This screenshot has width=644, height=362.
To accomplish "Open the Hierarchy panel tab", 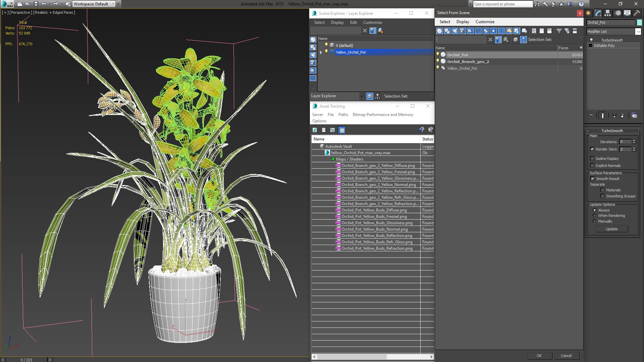I will [607, 13].
